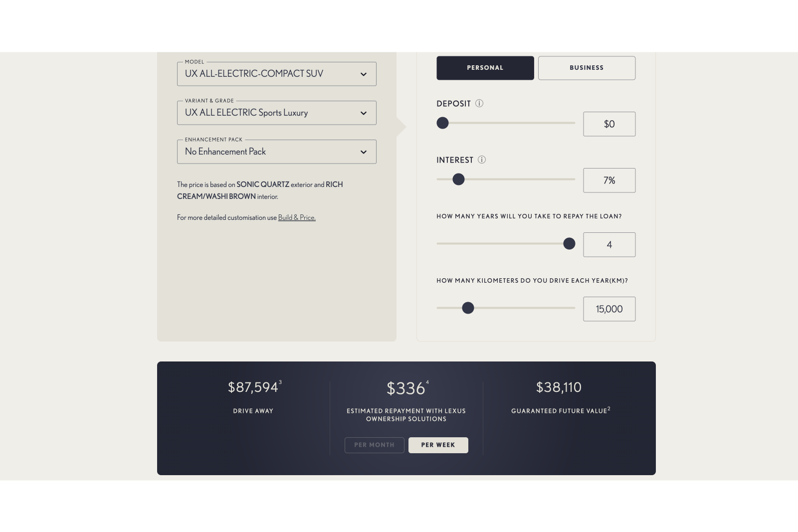The width and height of the screenshot is (798, 532).
Task: Click the yearly kilometers input field
Action: click(x=609, y=309)
